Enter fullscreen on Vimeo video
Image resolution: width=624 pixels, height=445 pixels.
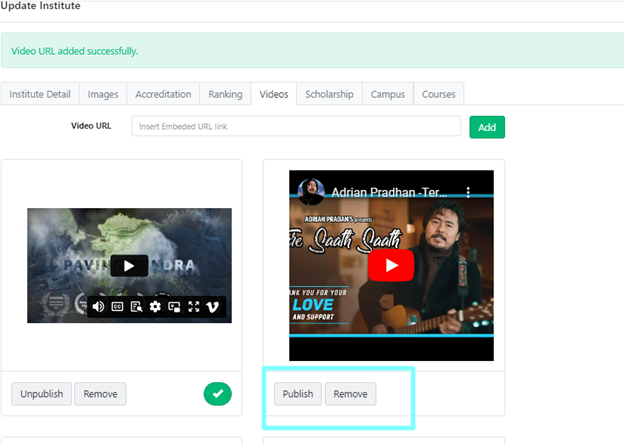coord(193,306)
